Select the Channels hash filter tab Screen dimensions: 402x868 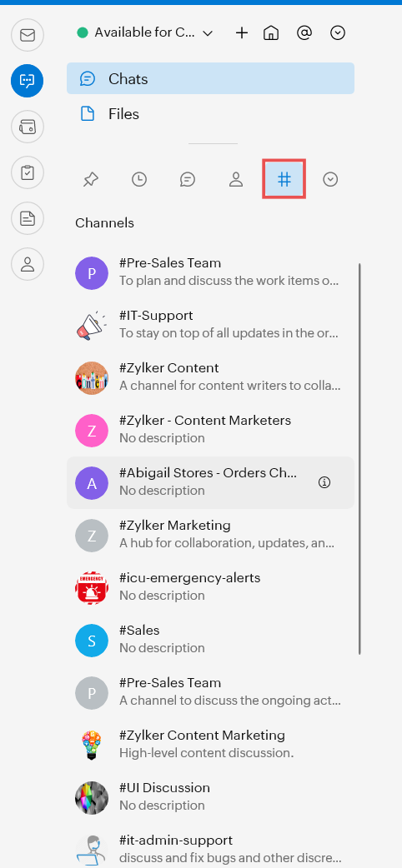[x=284, y=179]
